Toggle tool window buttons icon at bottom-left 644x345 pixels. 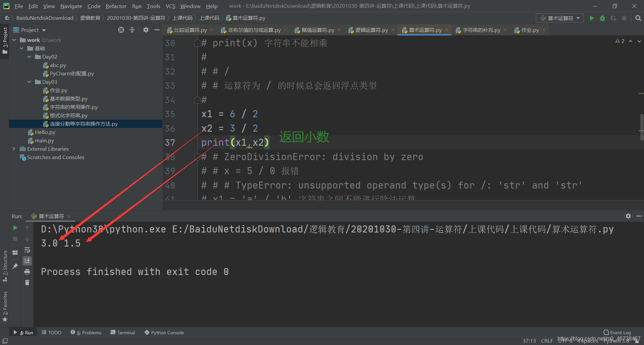coord(5,341)
